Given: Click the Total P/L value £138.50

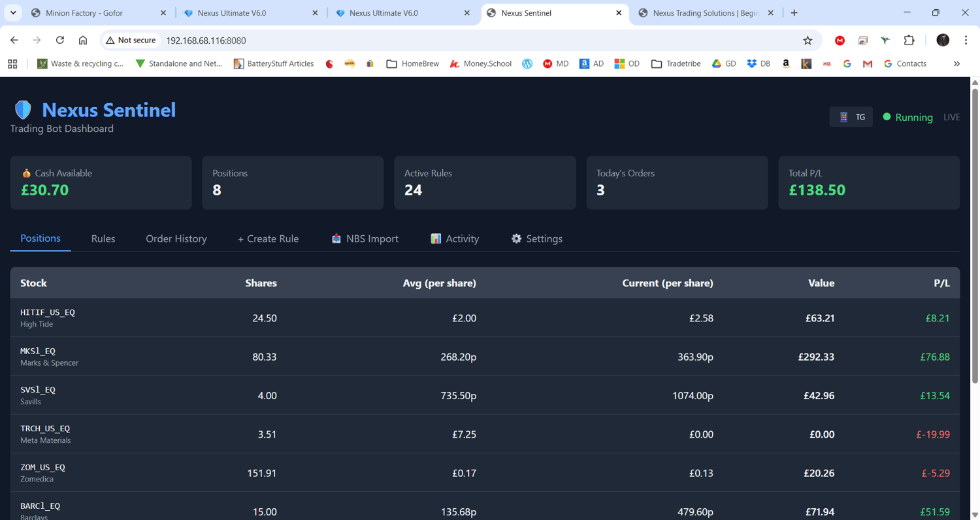Looking at the screenshot, I should (817, 190).
